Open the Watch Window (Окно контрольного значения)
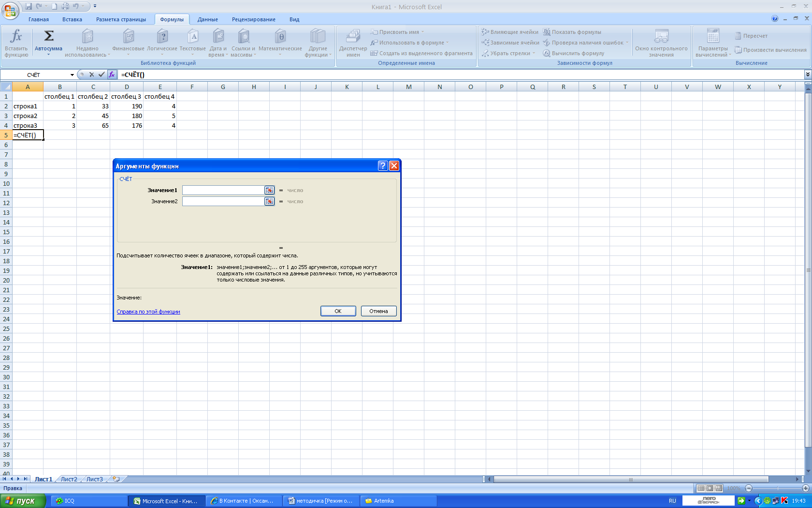This screenshot has width=812, height=508. [x=661, y=43]
